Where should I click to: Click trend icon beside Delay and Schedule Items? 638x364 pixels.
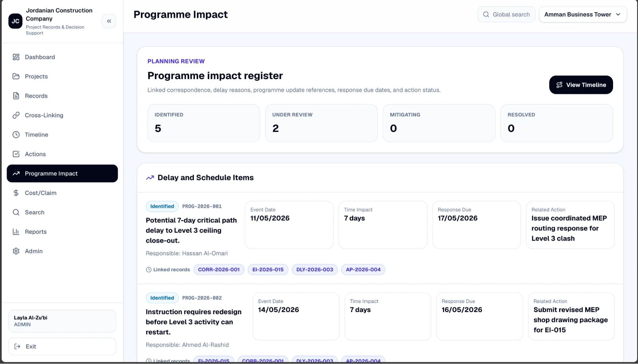click(150, 178)
